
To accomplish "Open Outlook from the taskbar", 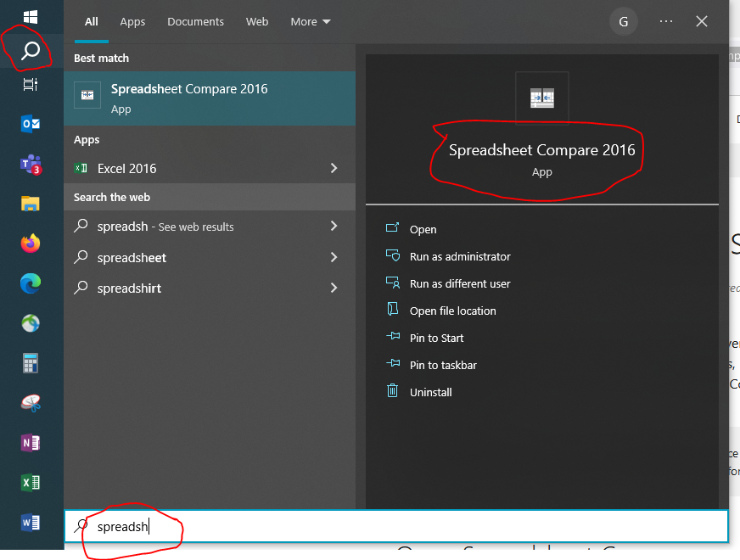I will (31, 124).
